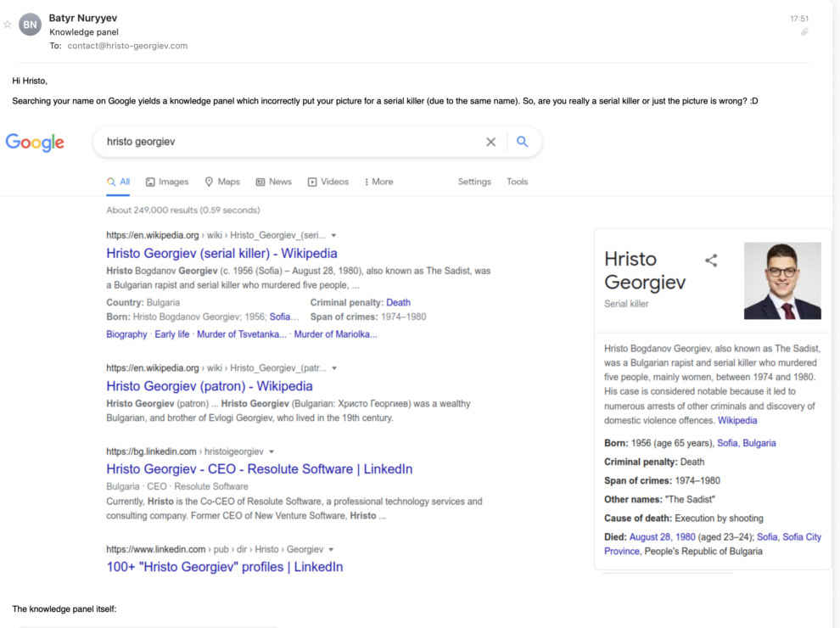Open the BN sender avatar
Image resolution: width=840 pixels, height=628 pixels.
[x=30, y=25]
